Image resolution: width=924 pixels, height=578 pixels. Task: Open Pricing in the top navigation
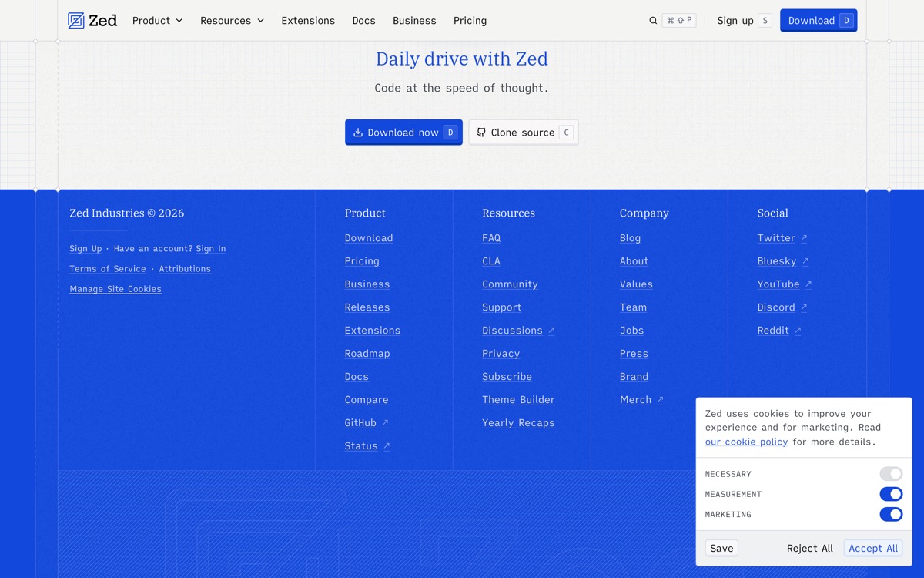470,21
